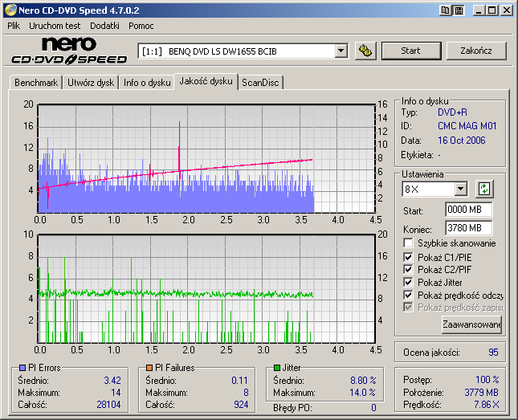The height and width of the screenshot is (420, 518).
Task: Click the Start button
Action: tap(411, 51)
